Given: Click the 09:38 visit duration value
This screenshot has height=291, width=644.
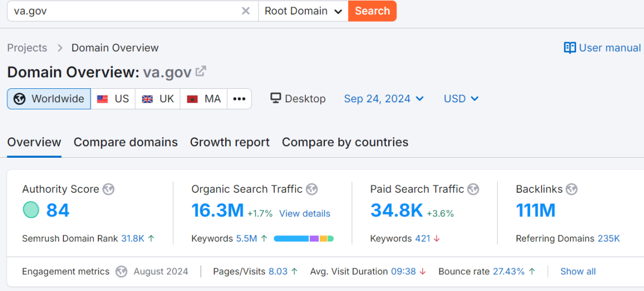Looking at the screenshot, I should point(403,272).
